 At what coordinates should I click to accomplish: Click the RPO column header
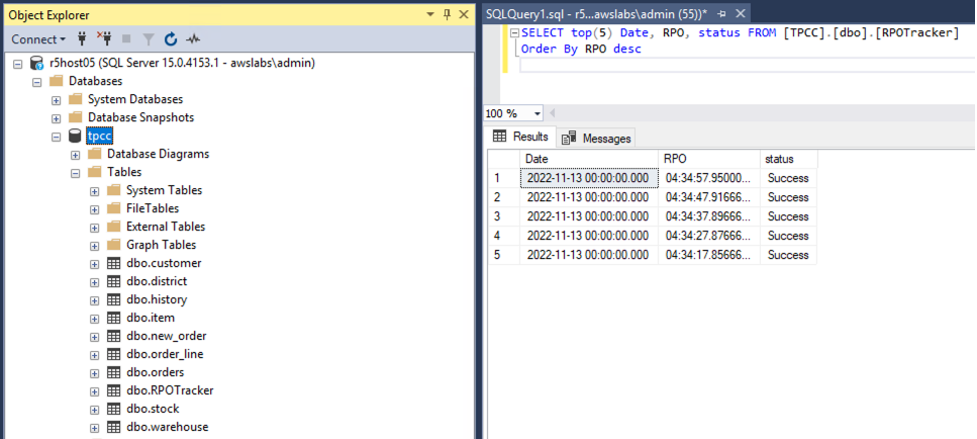[709, 159]
